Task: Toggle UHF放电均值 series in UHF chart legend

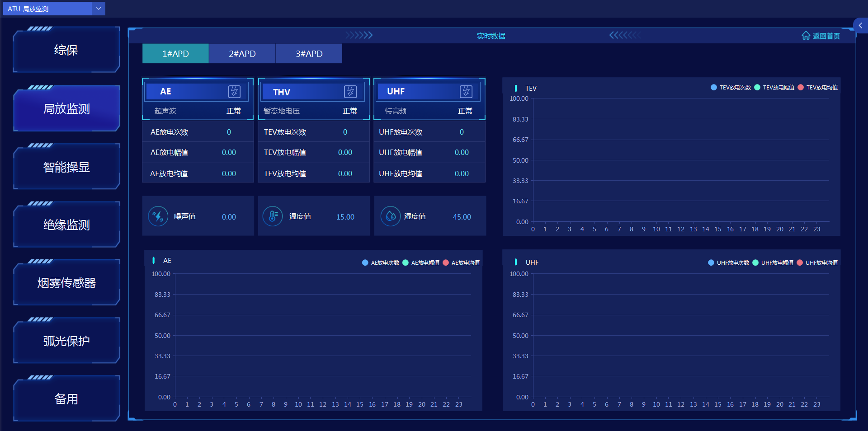Action: (x=817, y=263)
